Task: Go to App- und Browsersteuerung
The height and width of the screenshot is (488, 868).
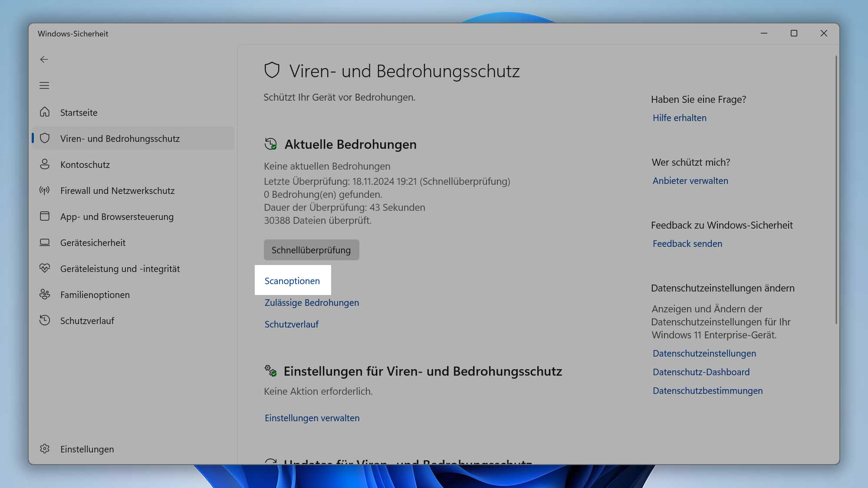Action: click(x=133, y=216)
